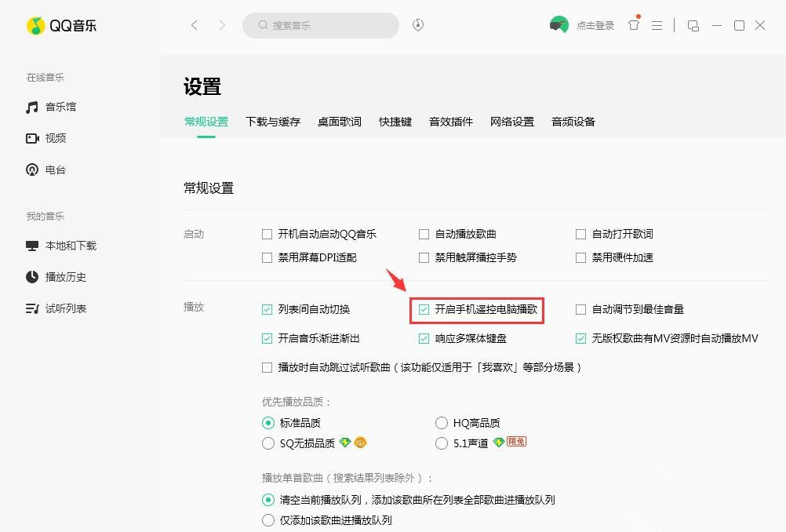The image size is (786, 532).
Task: Switch to the 桌面歌词 tab
Action: click(339, 122)
